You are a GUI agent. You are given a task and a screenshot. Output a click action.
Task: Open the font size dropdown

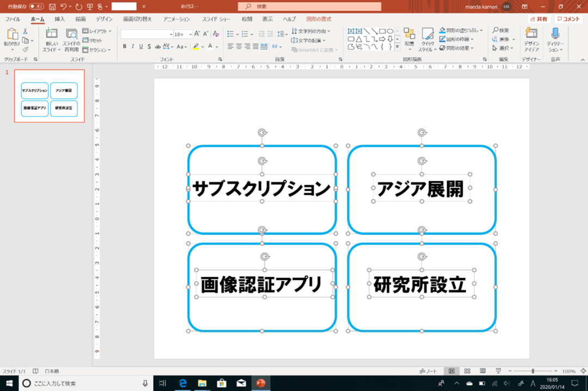coord(189,34)
